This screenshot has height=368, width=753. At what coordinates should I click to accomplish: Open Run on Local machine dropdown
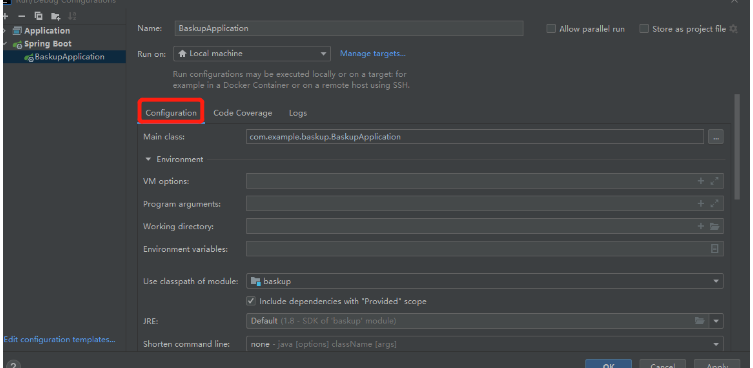pos(252,54)
